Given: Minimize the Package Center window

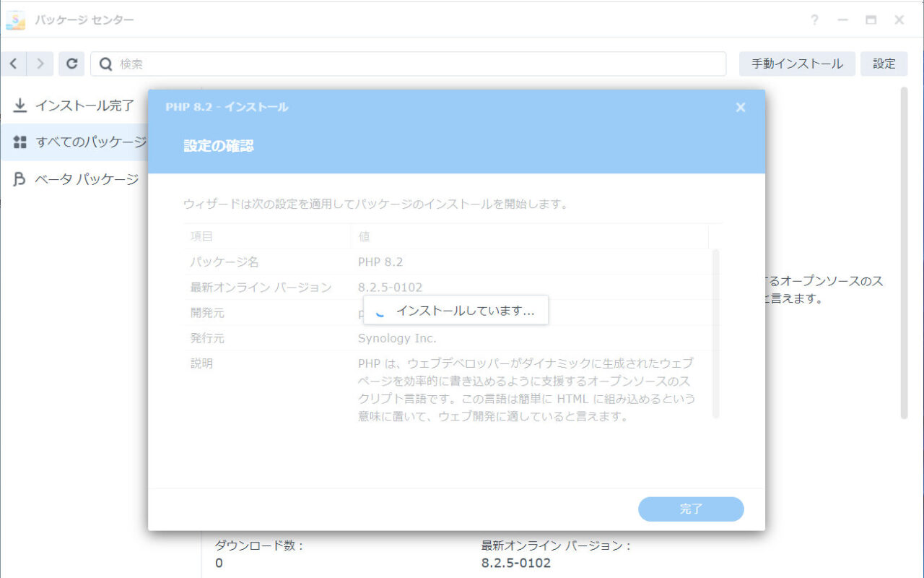Looking at the screenshot, I should click(842, 20).
